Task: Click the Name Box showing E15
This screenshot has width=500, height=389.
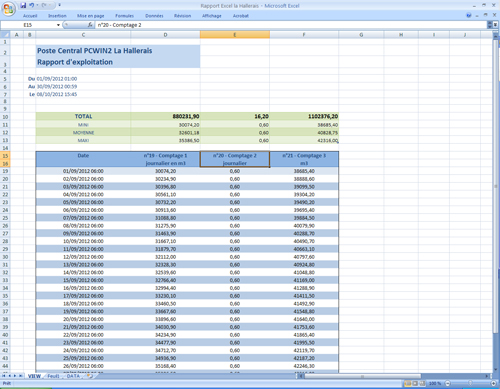Action: pyautogui.click(x=28, y=25)
